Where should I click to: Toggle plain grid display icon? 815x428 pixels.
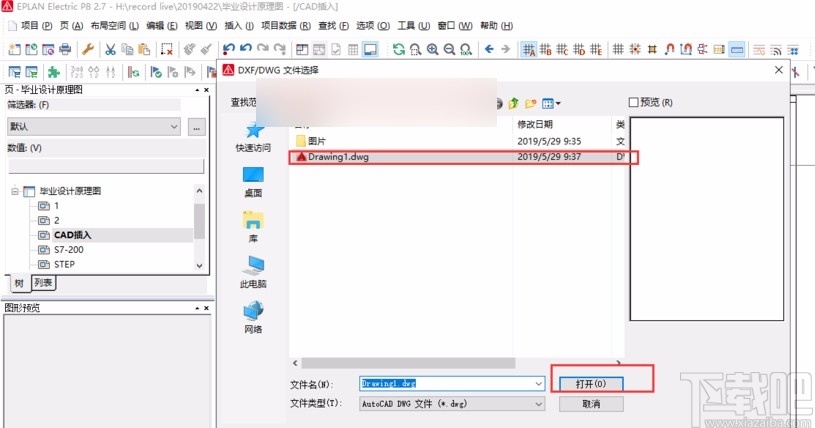pos(618,49)
